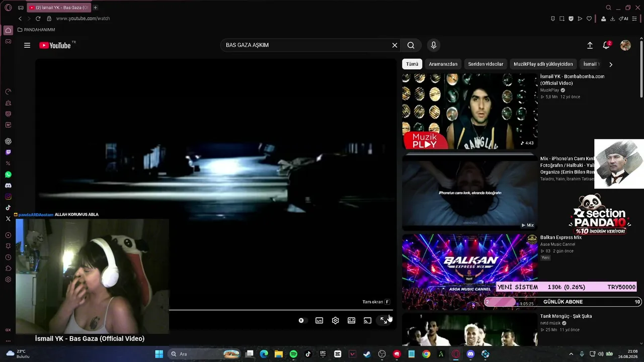
Task: Switch the player to theater mode
Action: tap(351, 320)
